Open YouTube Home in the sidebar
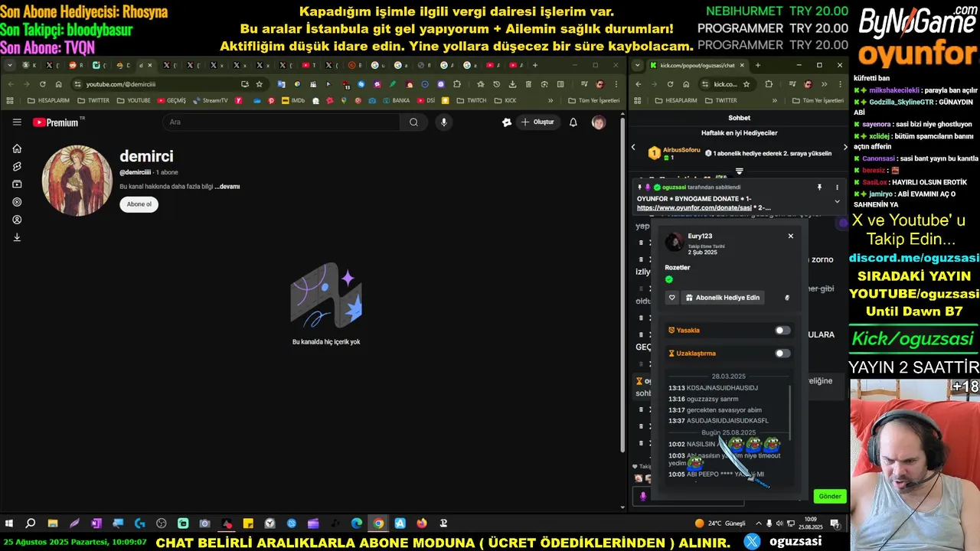Viewport: 980px width, 551px height. click(x=17, y=148)
